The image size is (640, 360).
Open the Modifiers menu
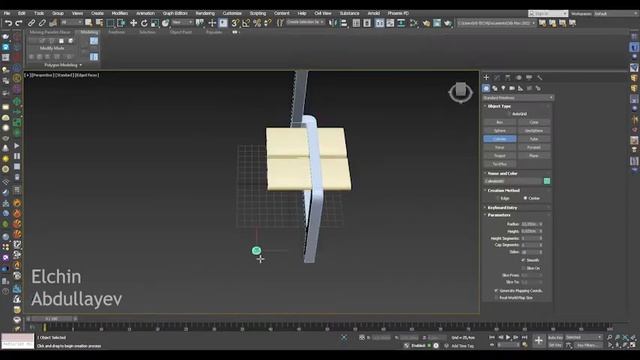pos(120,13)
